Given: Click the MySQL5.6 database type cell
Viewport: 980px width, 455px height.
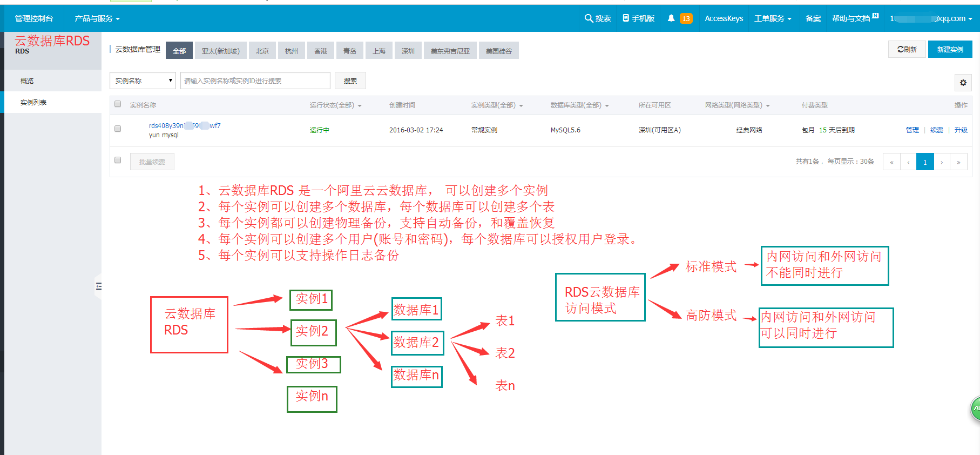Looking at the screenshot, I should point(565,130).
